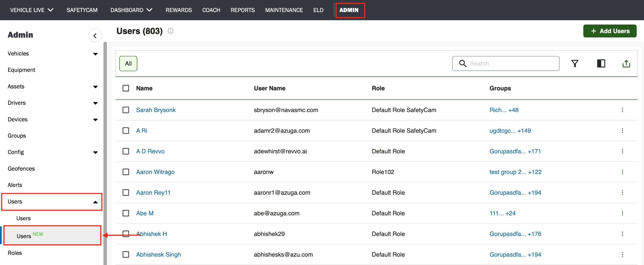Open the Sarah Brysonk user link
Image resolution: width=644 pixels, height=265 pixels.
(x=156, y=110)
